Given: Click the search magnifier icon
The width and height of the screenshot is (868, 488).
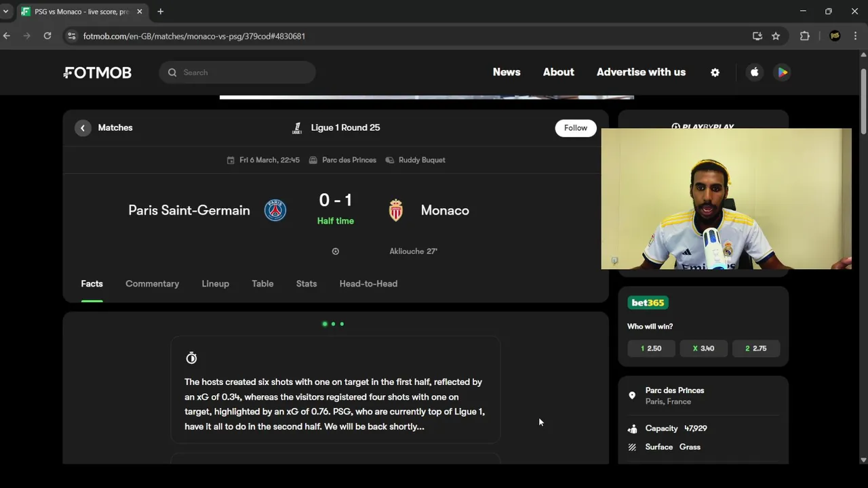Looking at the screenshot, I should [172, 73].
